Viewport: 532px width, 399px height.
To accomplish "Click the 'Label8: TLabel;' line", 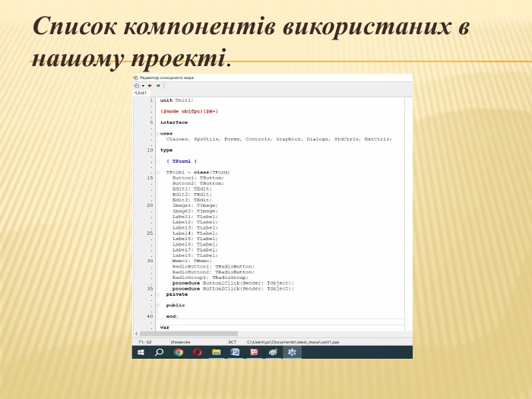I will tap(195, 255).
